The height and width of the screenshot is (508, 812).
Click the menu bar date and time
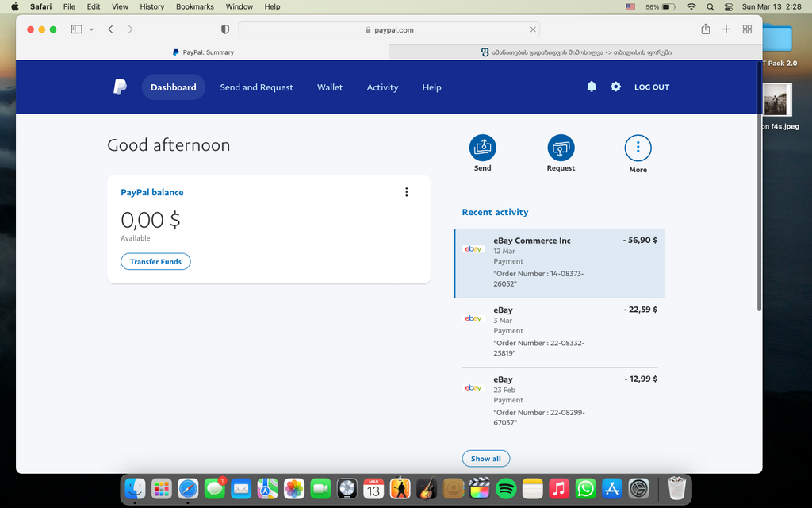(x=772, y=6)
